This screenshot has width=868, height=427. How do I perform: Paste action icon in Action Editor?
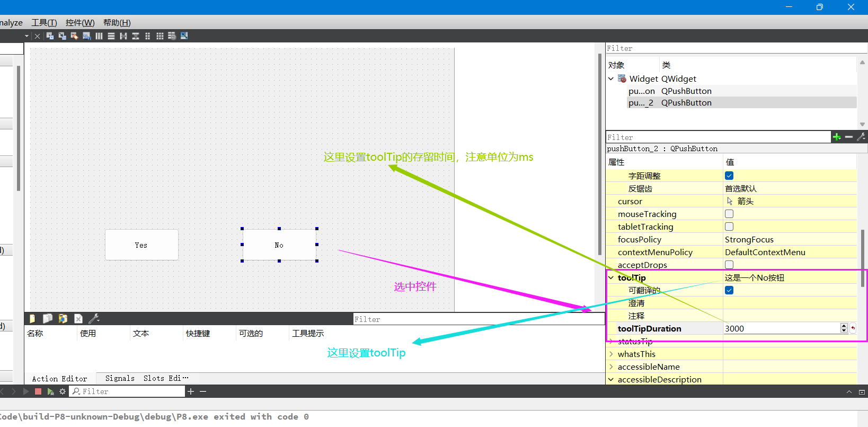[63, 318]
